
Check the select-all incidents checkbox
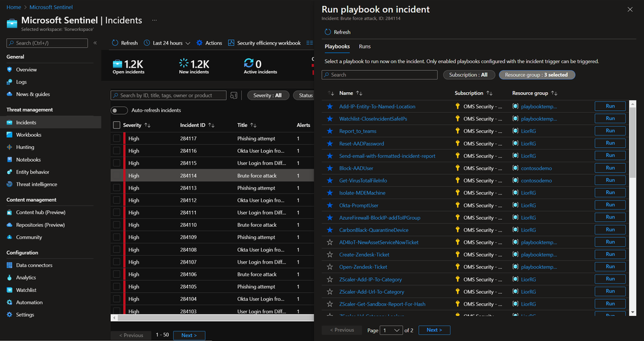(x=117, y=125)
